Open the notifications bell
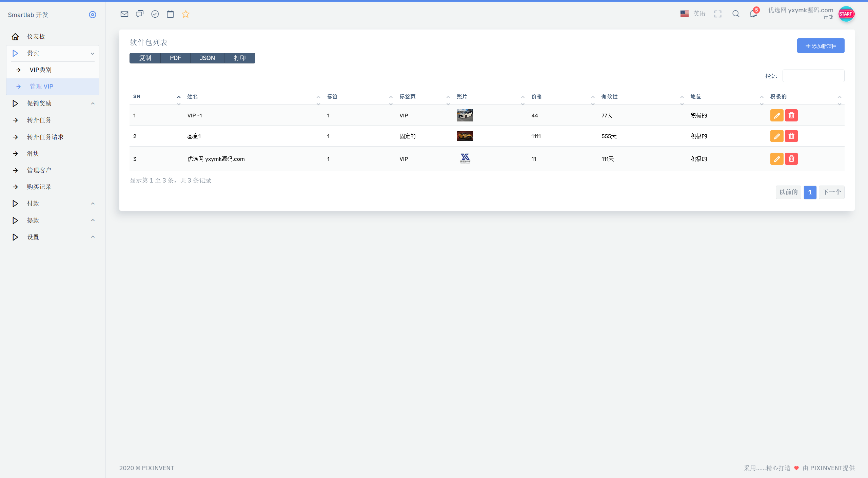868x478 pixels. 753,14
